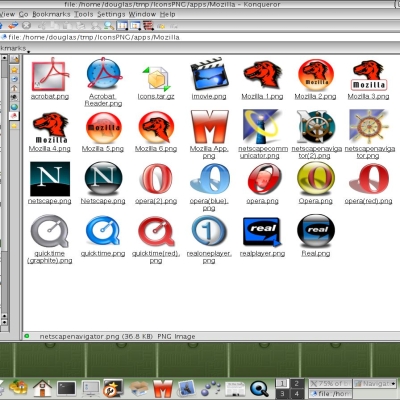The image size is (400, 400).
Task: Select the red Tree View toolbar button
Action: [x=148, y=25]
